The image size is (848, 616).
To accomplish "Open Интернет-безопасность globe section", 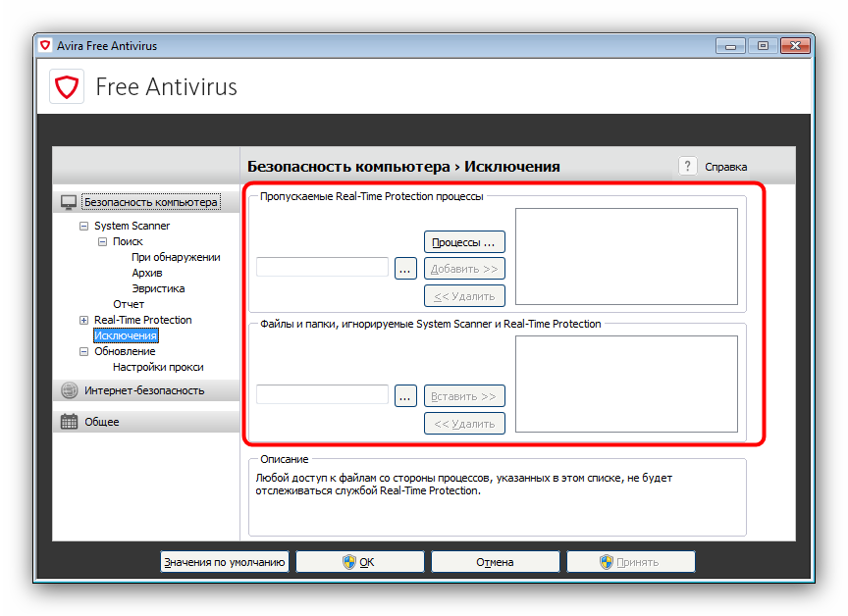I will point(69,390).
